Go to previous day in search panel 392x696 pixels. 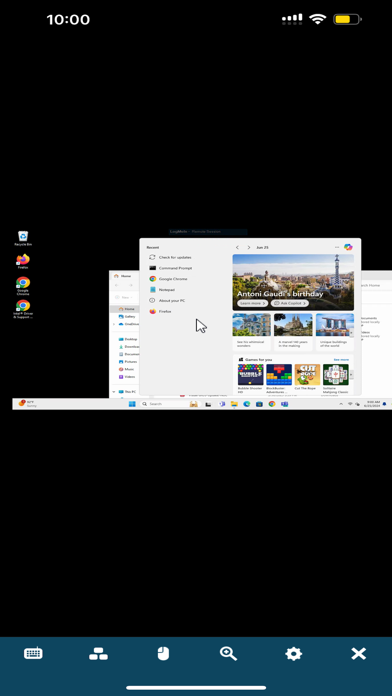238,247
